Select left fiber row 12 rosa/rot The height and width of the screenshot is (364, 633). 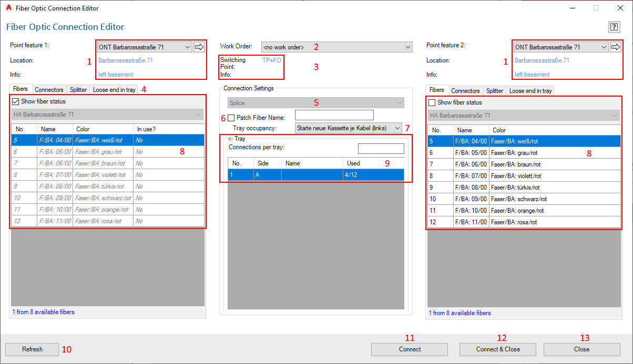tap(108, 221)
